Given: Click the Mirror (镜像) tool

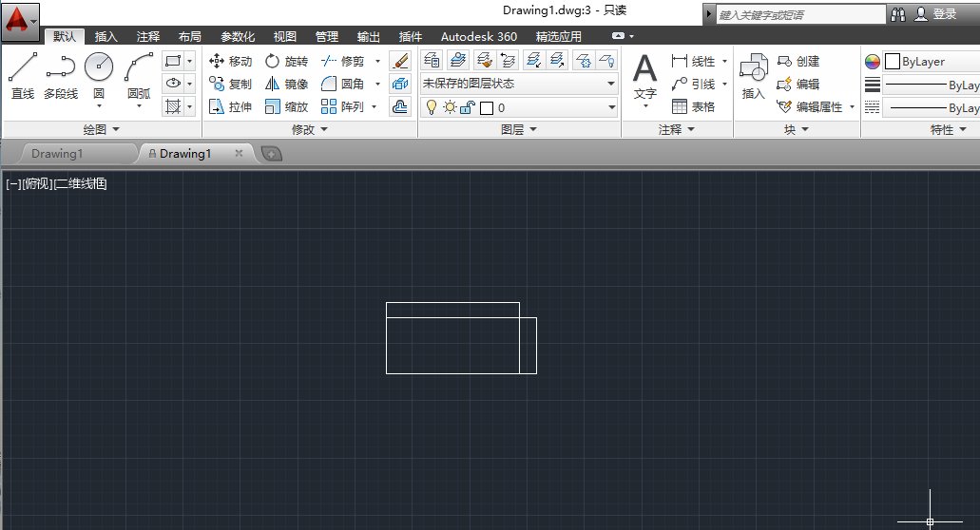Looking at the screenshot, I should [x=285, y=84].
